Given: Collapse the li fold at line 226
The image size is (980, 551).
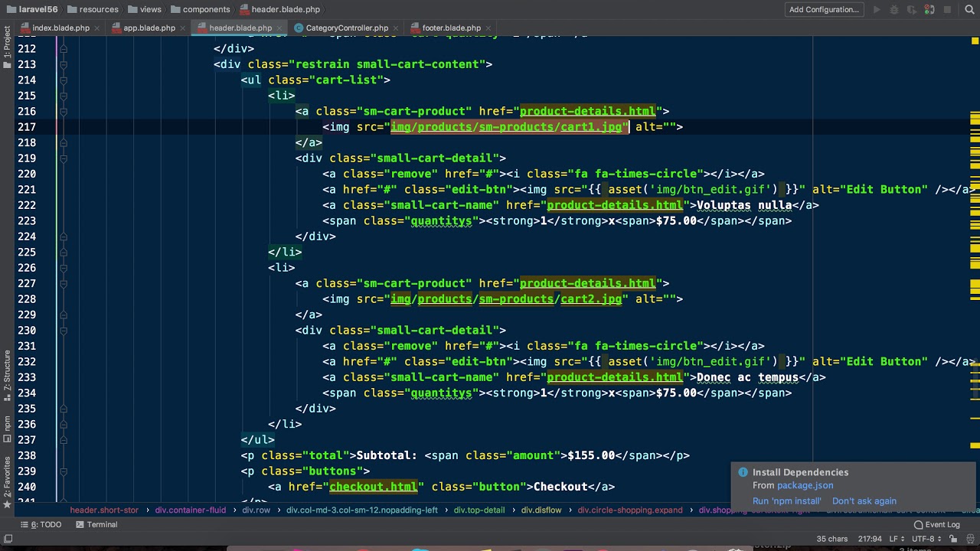Looking at the screenshot, I should [64, 268].
